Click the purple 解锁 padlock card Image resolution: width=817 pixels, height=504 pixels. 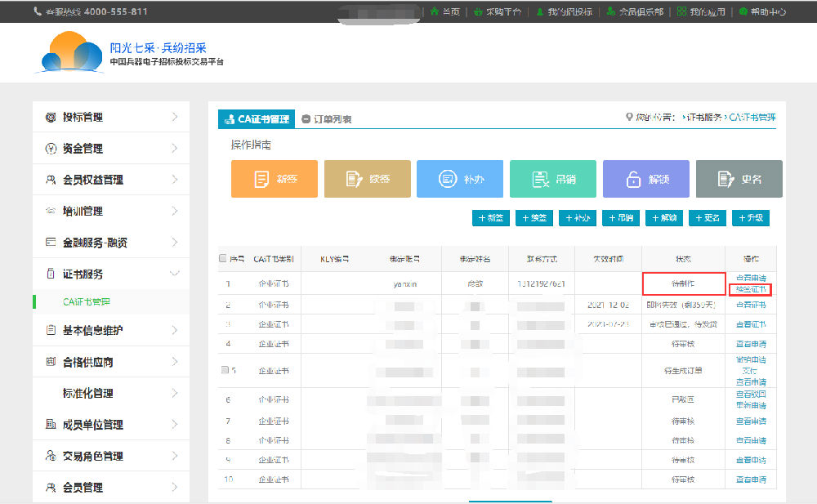click(646, 179)
